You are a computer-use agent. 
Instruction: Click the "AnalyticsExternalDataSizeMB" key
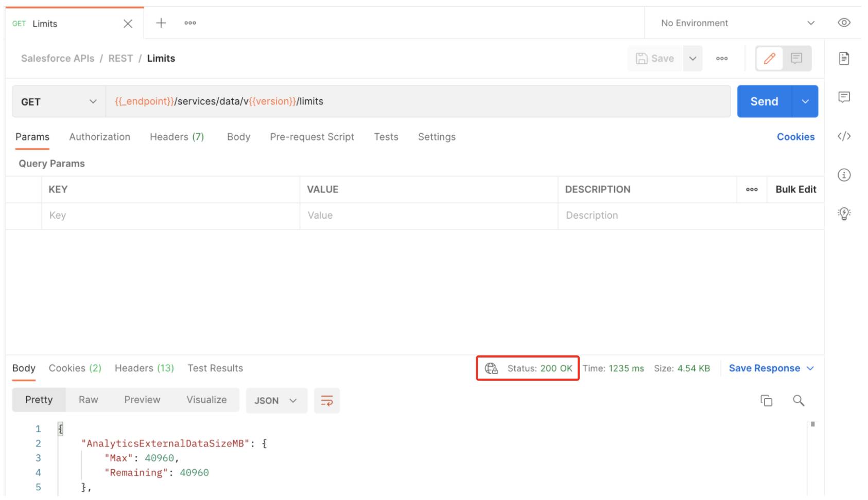[x=165, y=443]
